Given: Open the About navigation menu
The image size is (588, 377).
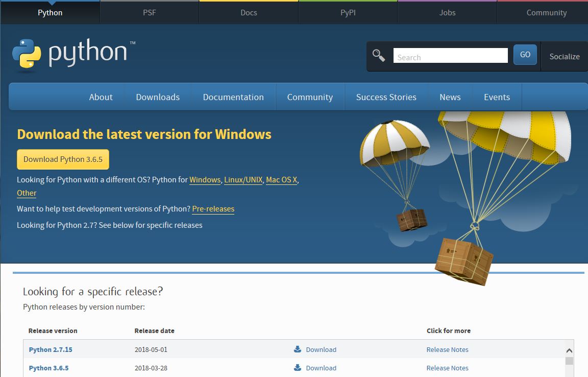Looking at the screenshot, I should [101, 97].
